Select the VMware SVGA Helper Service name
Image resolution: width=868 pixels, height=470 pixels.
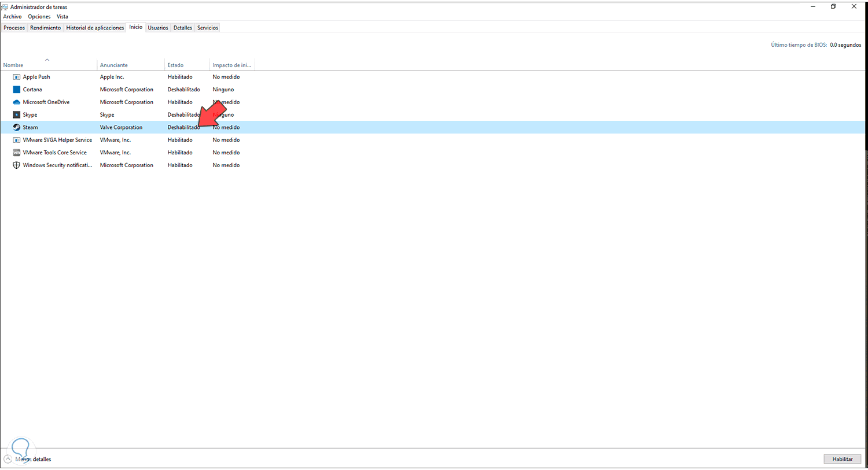[x=57, y=140]
